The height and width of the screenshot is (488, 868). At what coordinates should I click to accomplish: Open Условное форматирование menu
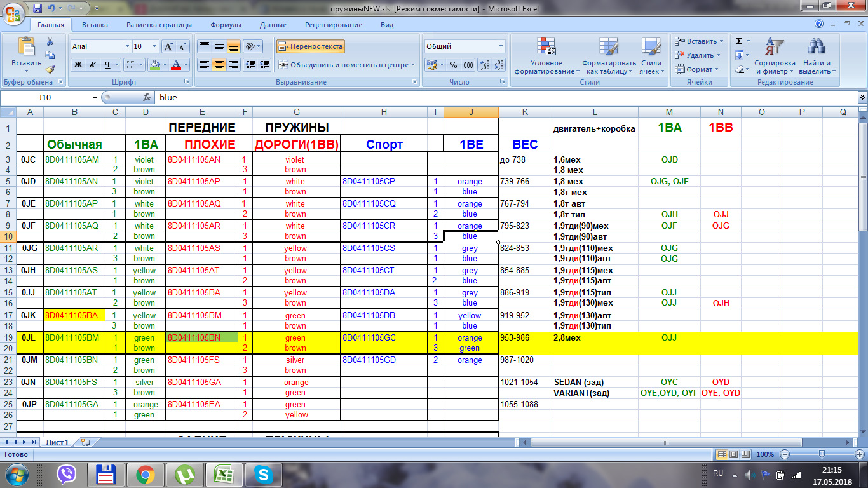546,56
